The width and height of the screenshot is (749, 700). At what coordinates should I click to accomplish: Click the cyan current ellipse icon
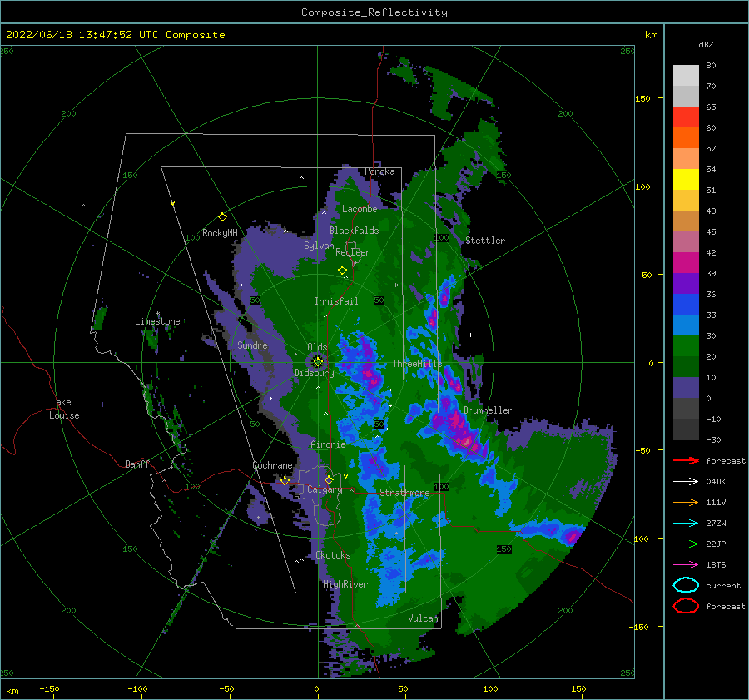pyautogui.click(x=686, y=585)
